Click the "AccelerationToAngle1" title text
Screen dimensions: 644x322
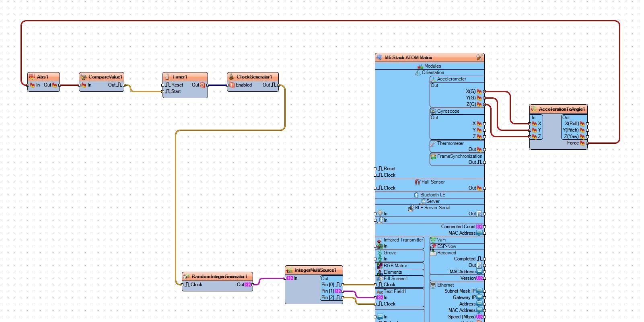click(562, 109)
